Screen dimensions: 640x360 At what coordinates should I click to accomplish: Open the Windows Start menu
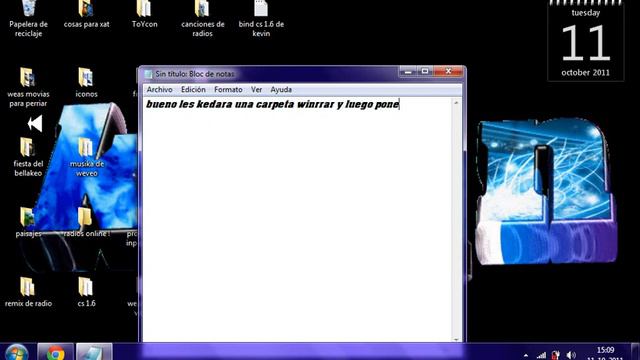tap(17, 352)
